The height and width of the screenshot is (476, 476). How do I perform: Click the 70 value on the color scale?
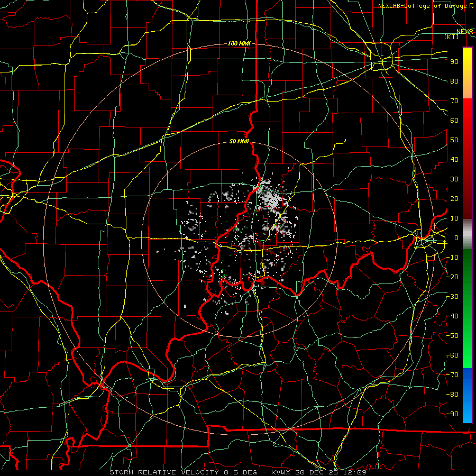point(454,101)
